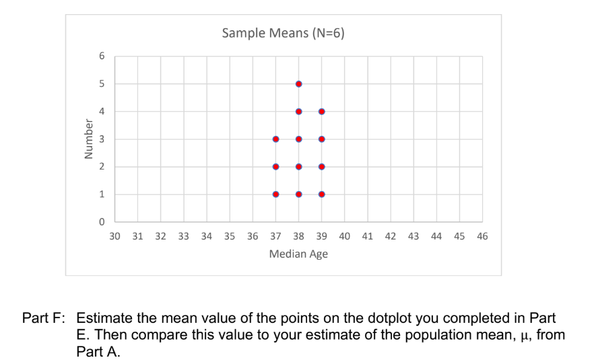The image size is (594, 364).
Task: Click the dot at 39 with count 2
Action: [321, 167]
